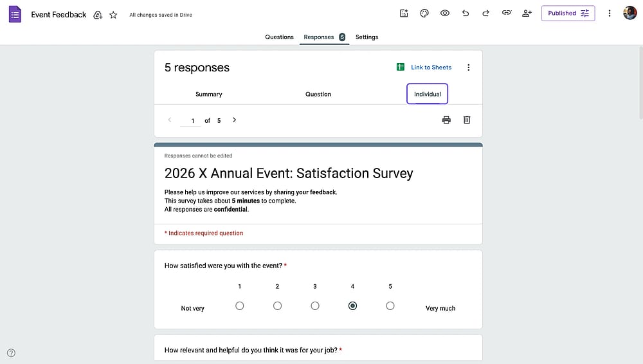Open the customize theme palette
The width and height of the screenshot is (643, 364).
(424, 13)
